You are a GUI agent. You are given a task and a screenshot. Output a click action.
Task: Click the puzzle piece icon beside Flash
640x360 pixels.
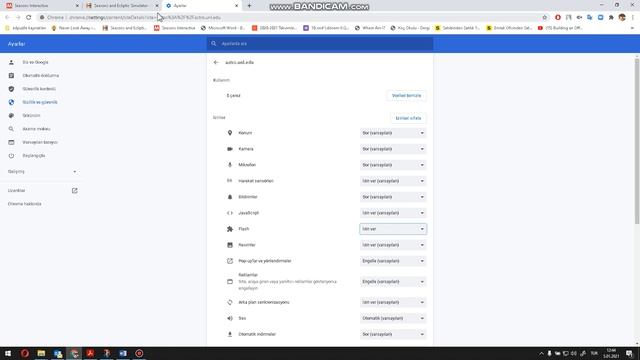tap(230, 229)
